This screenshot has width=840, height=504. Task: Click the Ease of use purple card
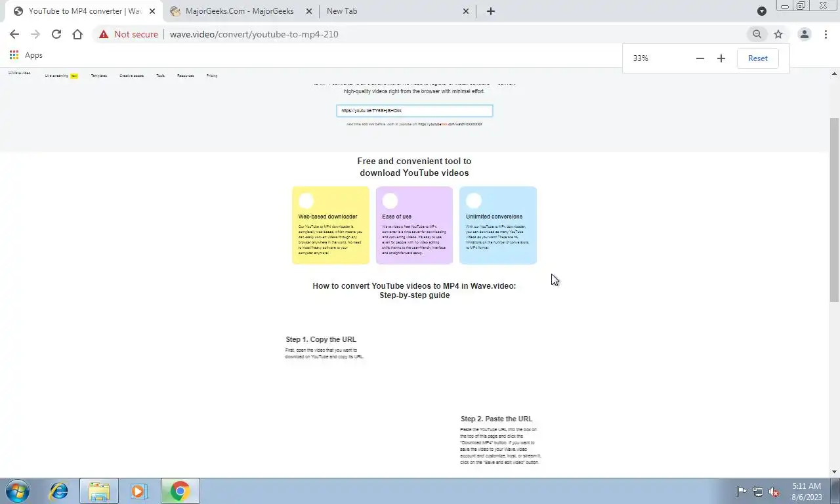(x=414, y=225)
